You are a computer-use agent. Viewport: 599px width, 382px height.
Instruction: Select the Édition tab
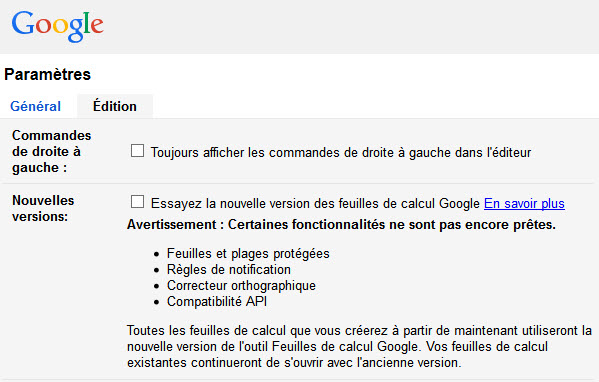click(x=115, y=106)
